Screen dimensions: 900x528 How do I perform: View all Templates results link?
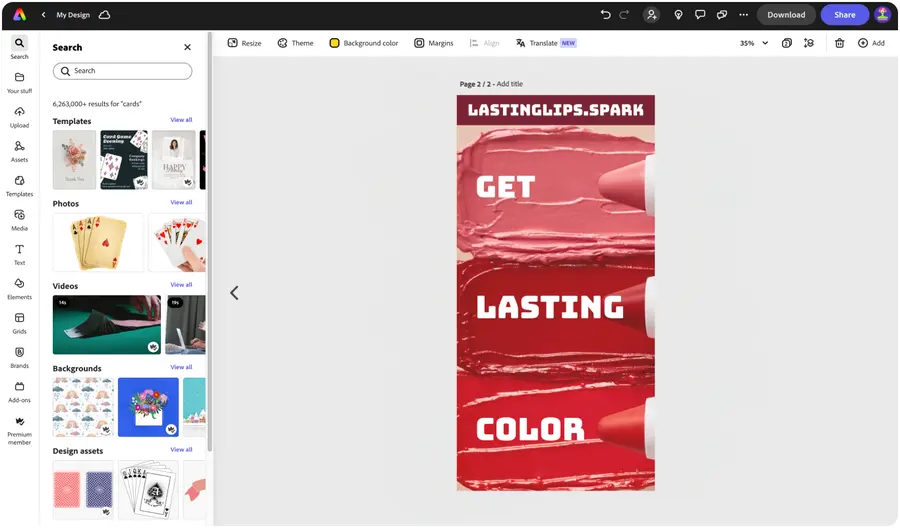click(x=181, y=120)
